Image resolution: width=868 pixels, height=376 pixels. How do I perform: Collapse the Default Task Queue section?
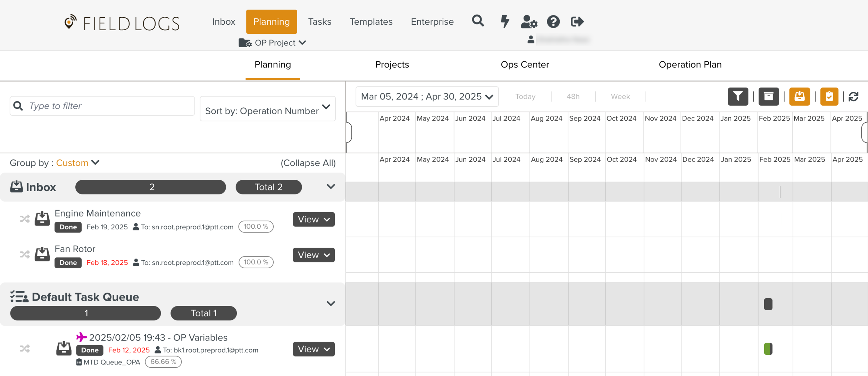[x=331, y=303]
